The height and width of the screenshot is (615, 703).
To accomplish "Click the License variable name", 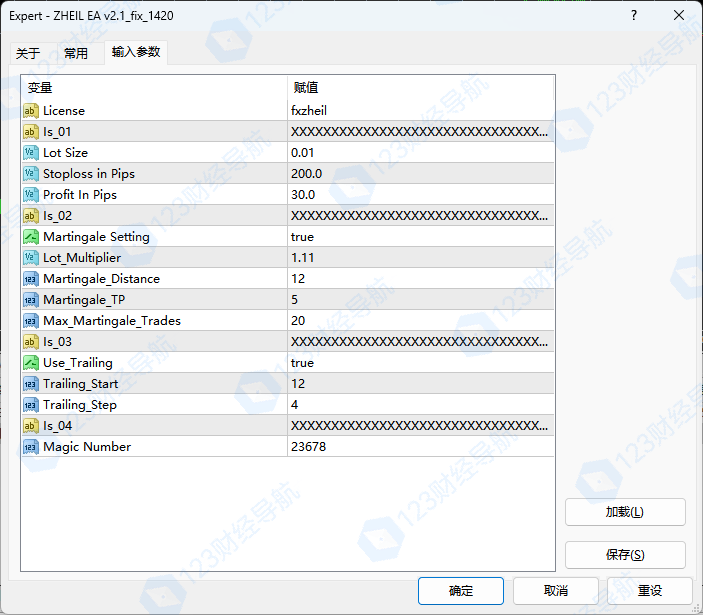I will (64, 111).
